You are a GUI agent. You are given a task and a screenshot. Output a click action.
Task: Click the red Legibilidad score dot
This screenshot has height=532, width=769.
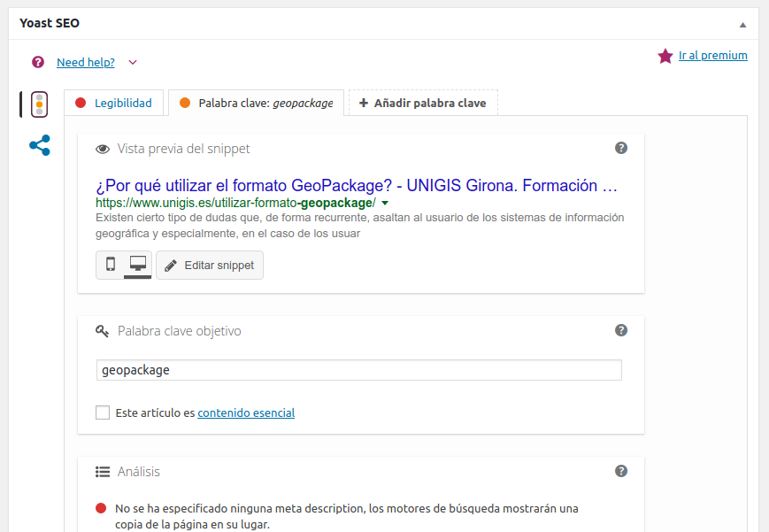coord(81,103)
